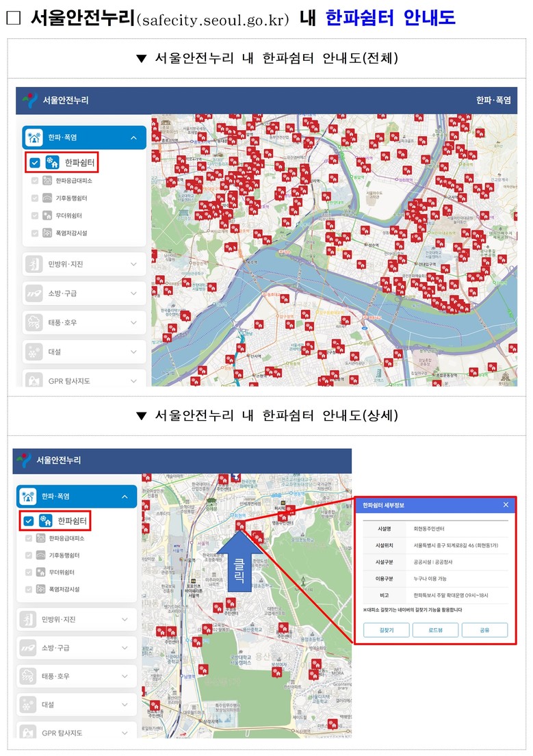The image size is (533, 756).
Task: Toggle 한파쉼터 checkbox in the lower detail panel
Action: (29, 521)
